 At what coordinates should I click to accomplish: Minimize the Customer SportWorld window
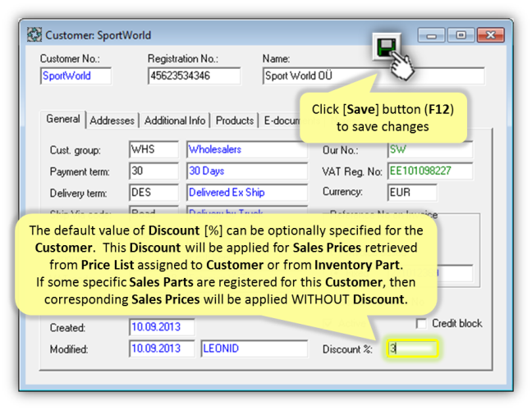coord(431,35)
